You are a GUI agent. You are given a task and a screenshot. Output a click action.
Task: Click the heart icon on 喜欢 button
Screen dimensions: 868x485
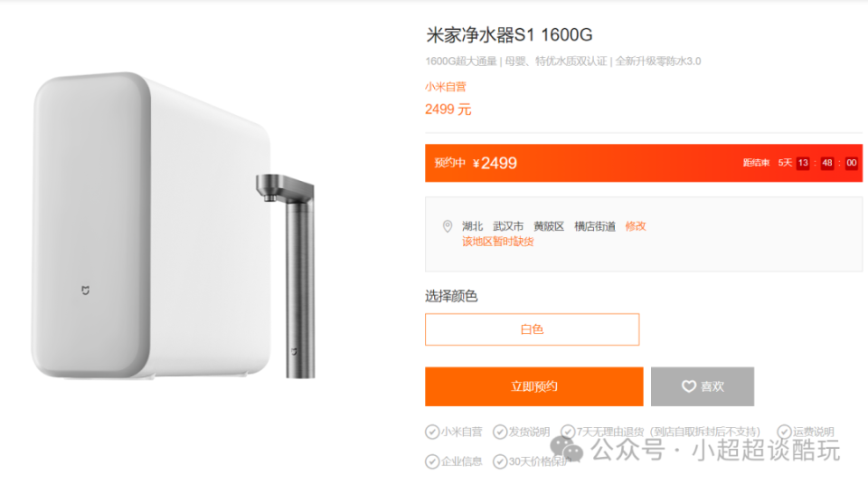pos(688,386)
